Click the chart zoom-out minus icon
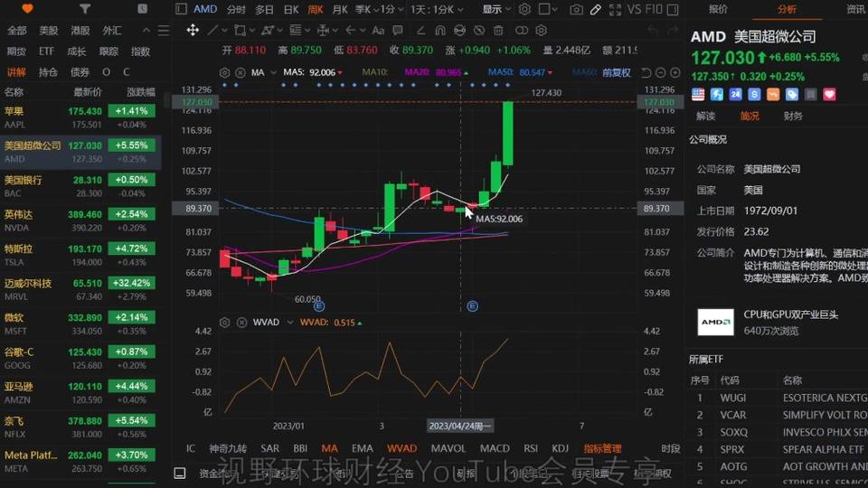The width and height of the screenshot is (868, 488). pos(660,72)
